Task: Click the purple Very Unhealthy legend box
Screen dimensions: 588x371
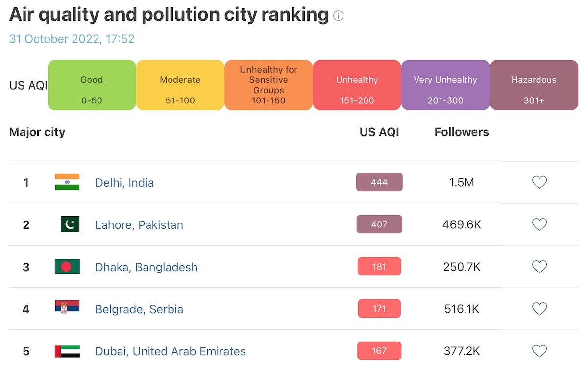Action: click(445, 85)
